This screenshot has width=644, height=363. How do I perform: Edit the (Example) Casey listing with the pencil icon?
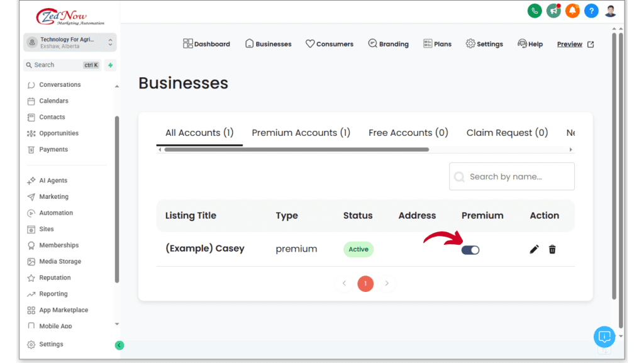click(x=533, y=249)
